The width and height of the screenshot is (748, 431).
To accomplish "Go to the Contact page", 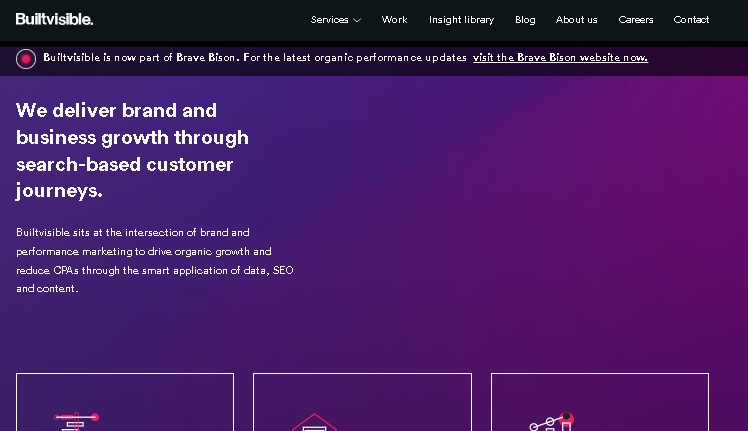I will point(691,20).
